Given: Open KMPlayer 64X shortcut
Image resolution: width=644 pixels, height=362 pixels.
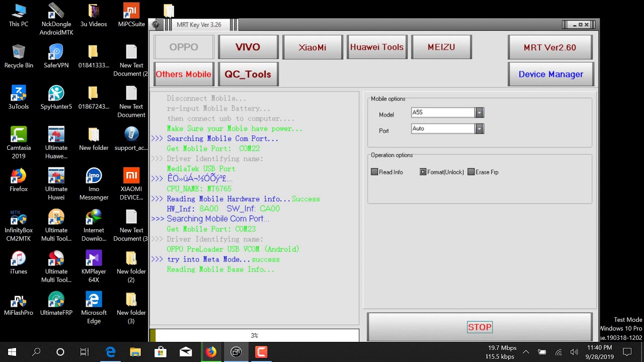Looking at the screenshot, I should (x=94, y=266).
